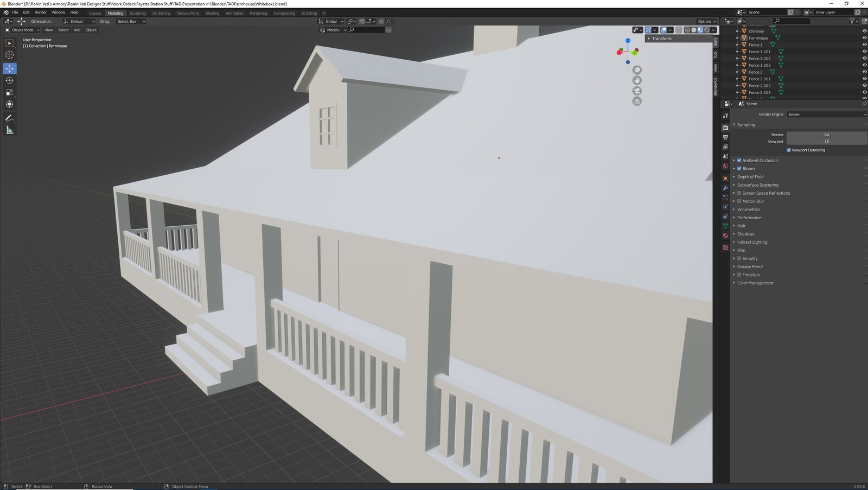Expand the Depth of Field panel
This screenshot has width=868, height=490.
tap(750, 176)
